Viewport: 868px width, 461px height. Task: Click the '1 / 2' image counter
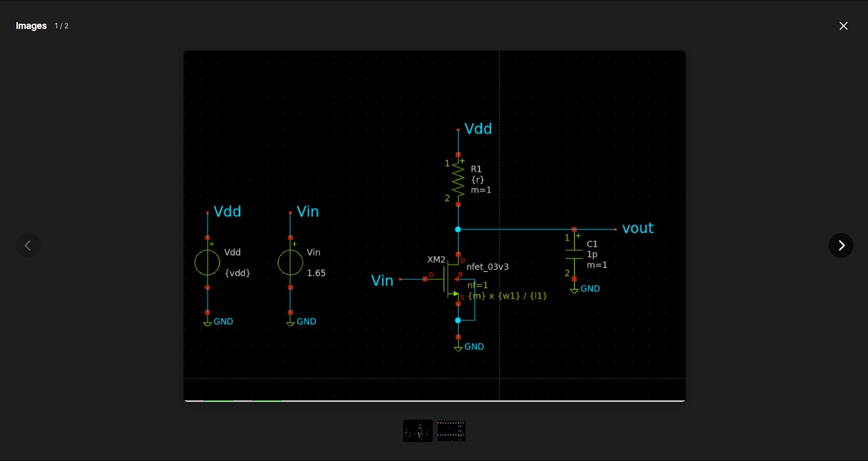pos(61,26)
